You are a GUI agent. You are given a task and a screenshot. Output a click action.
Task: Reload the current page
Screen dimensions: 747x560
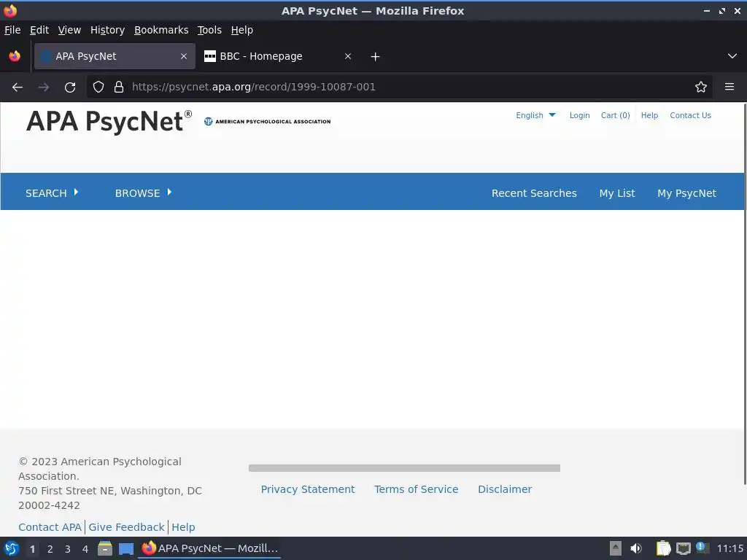click(x=70, y=87)
